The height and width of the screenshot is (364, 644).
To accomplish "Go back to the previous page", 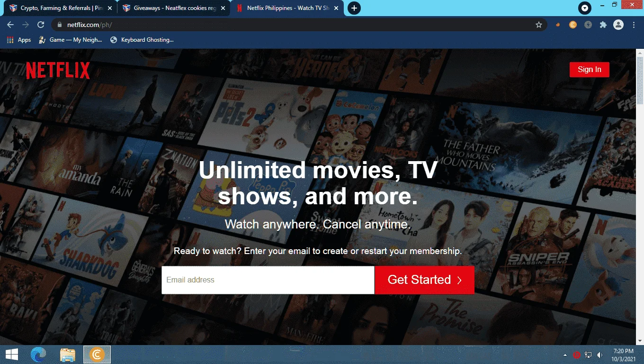I will tap(10, 25).
